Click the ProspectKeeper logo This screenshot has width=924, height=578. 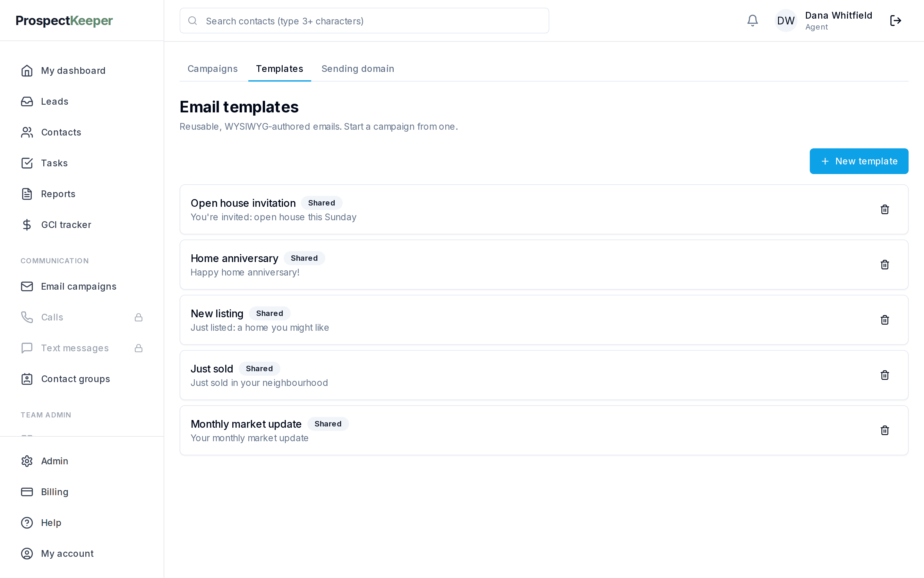(64, 21)
